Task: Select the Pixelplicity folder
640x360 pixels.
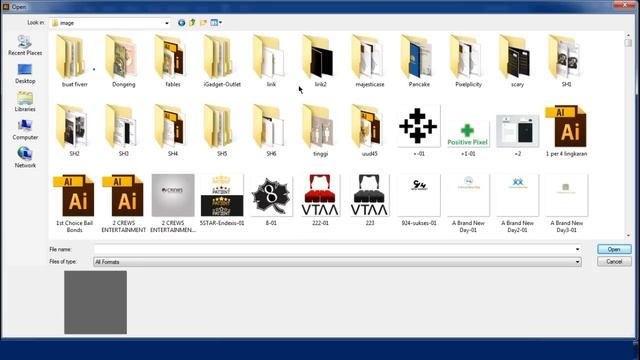Action: 468,61
